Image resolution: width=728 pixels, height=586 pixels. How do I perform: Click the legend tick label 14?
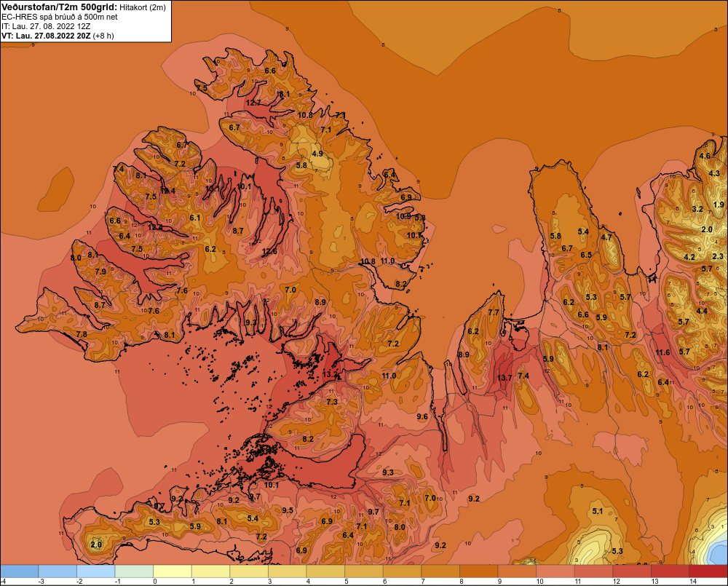tap(693, 582)
